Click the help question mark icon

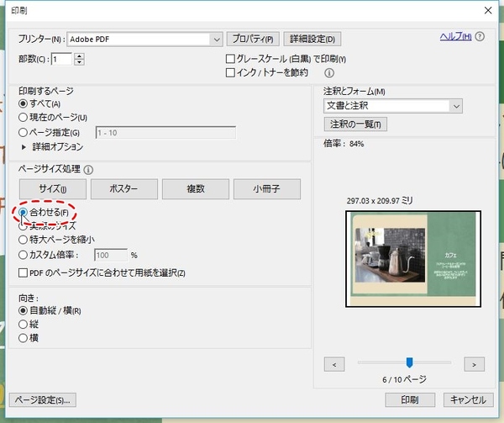(480, 37)
